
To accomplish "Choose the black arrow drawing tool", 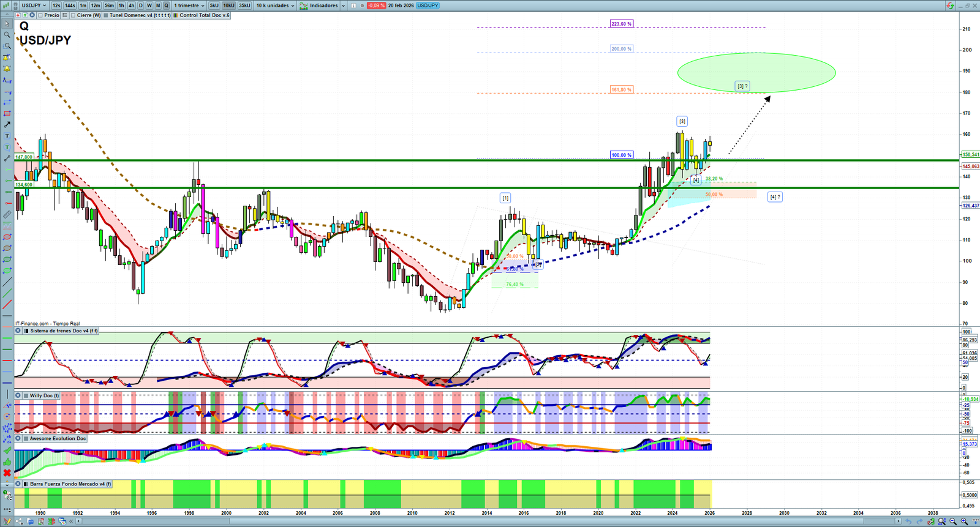I will (7, 124).
